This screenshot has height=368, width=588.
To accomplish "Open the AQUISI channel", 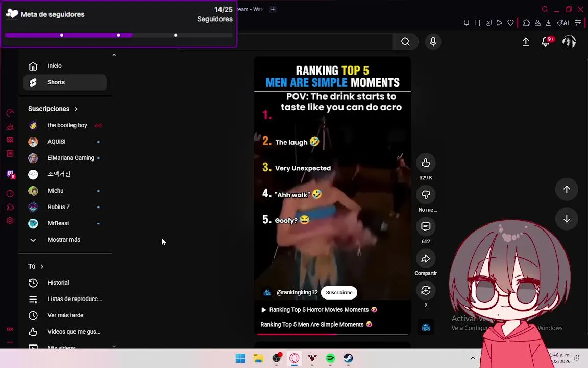I will tap(65, 142).
